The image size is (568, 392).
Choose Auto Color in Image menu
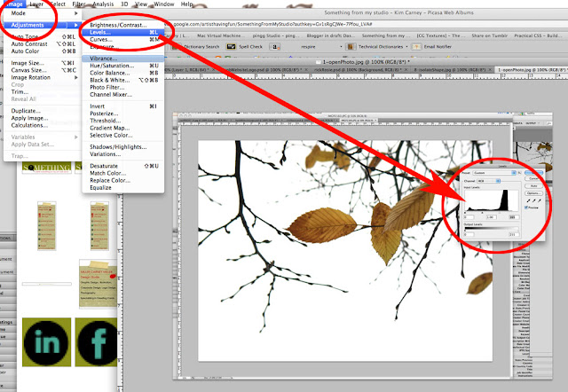pos(43,51)
